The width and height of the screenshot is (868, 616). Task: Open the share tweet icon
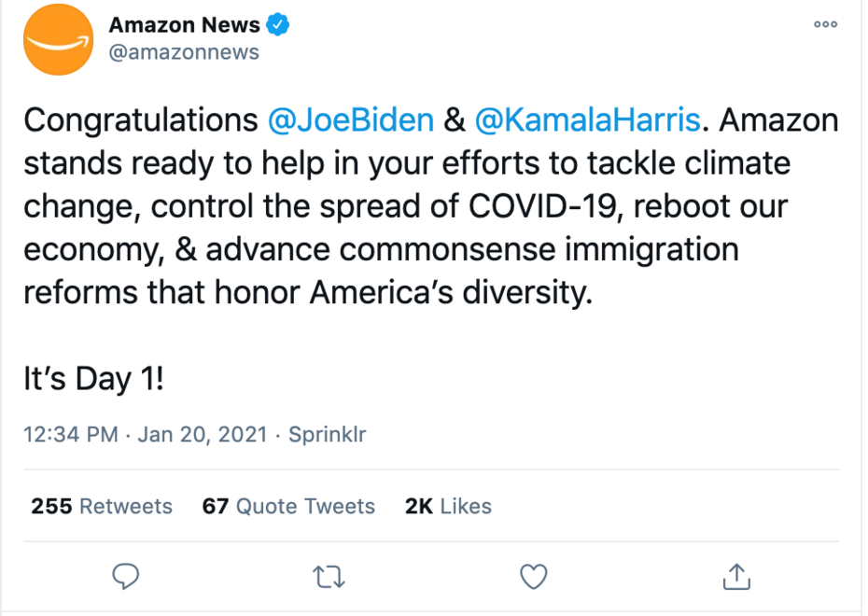[737, 577]
